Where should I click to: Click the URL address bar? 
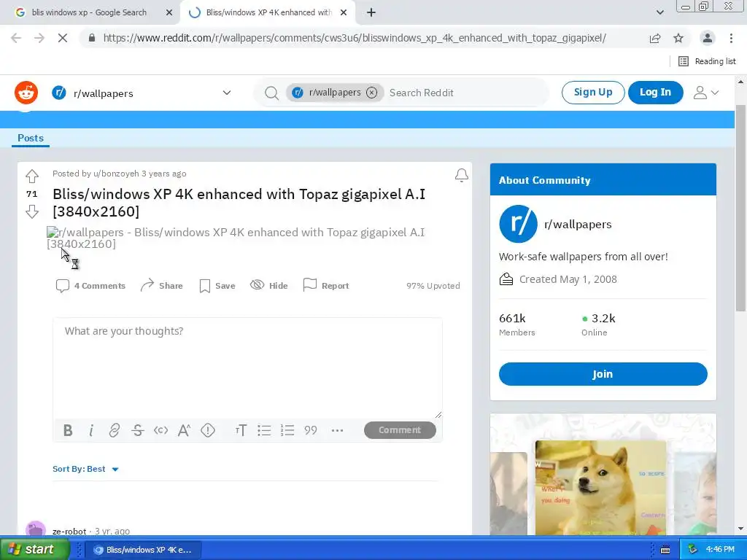click(x=355, y=38)
